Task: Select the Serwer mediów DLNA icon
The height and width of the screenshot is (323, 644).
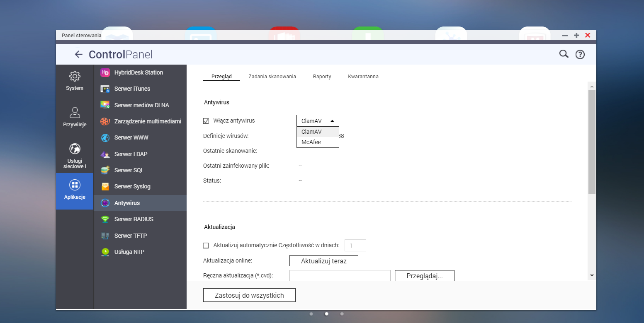Action: tap(105, 105)
